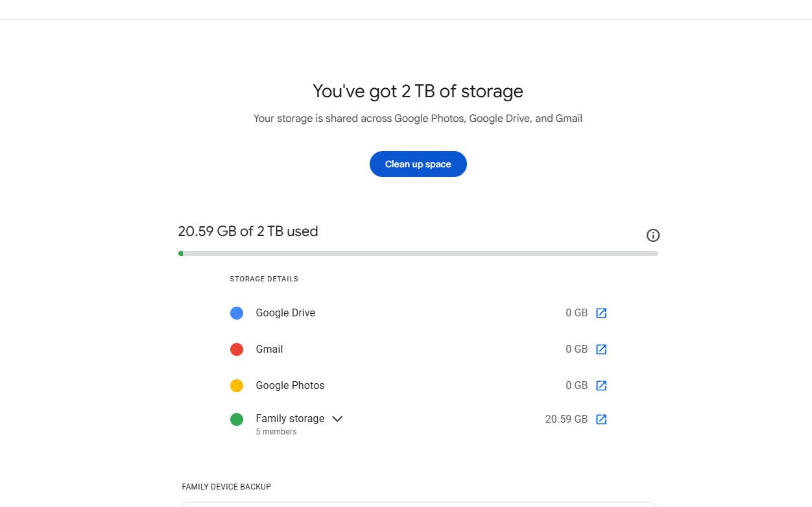Viewport: 812px width, 507px height.
Task: Expand the Family storage chevron
Action: pos(337,419)
